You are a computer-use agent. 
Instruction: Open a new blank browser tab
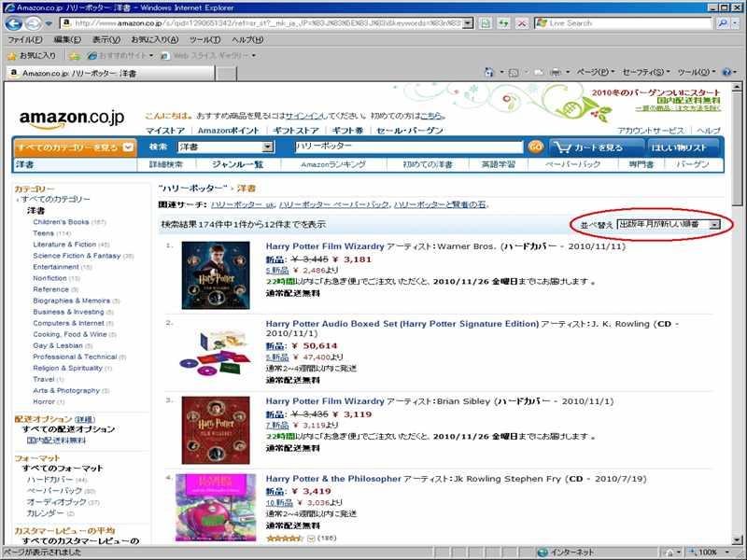226,74
